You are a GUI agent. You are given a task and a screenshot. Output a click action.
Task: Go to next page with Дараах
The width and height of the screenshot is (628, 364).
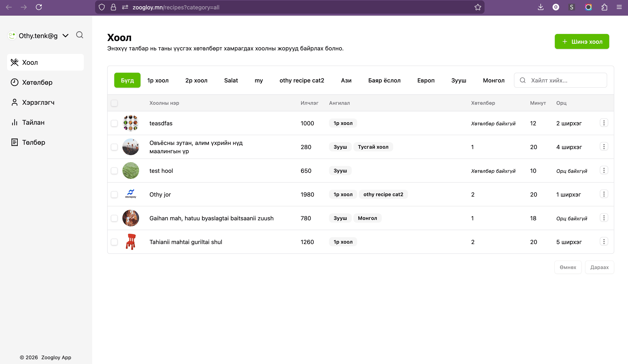[599, 267]
